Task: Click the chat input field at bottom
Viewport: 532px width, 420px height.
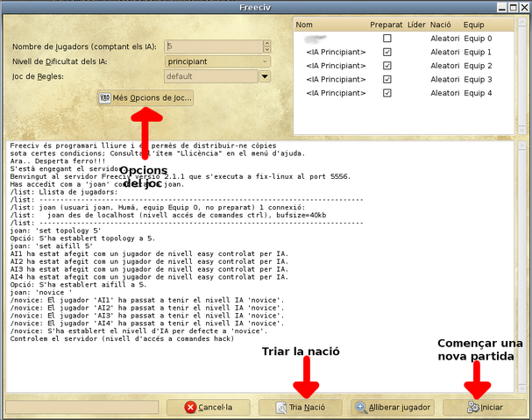Action: point(82,407)
